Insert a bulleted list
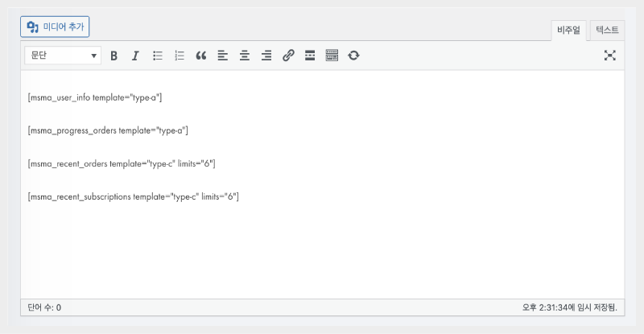 pos(158,56)
